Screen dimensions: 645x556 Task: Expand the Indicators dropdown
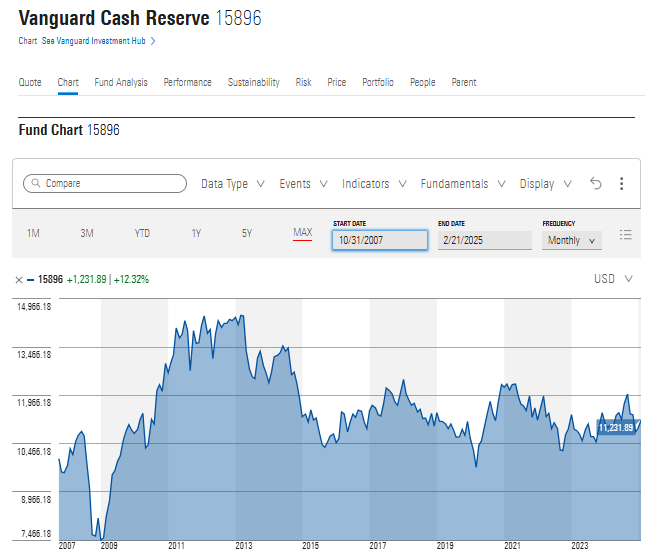click(x=374, y=183)
